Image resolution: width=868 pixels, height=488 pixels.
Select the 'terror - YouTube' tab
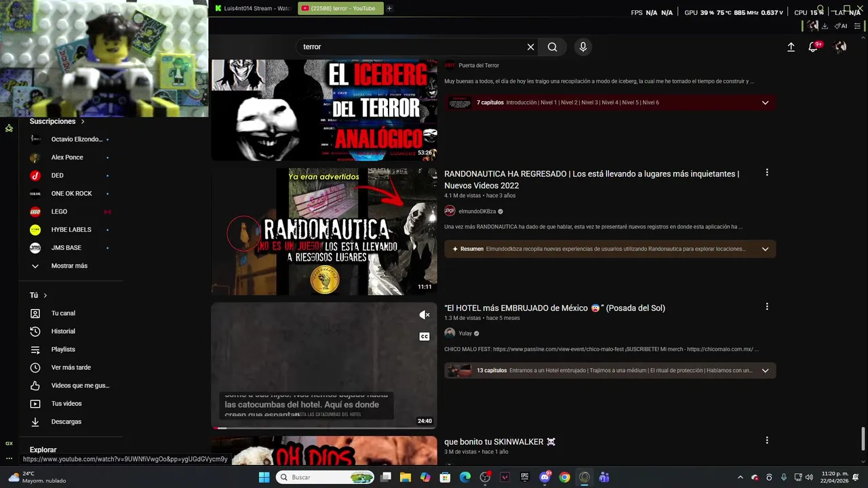(340, 8)
